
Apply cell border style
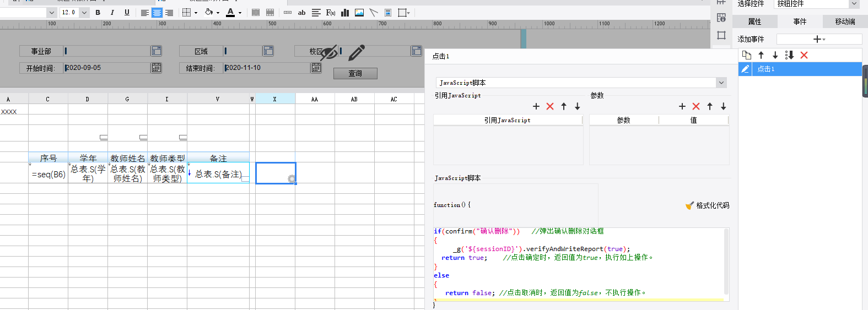[186, 12]
